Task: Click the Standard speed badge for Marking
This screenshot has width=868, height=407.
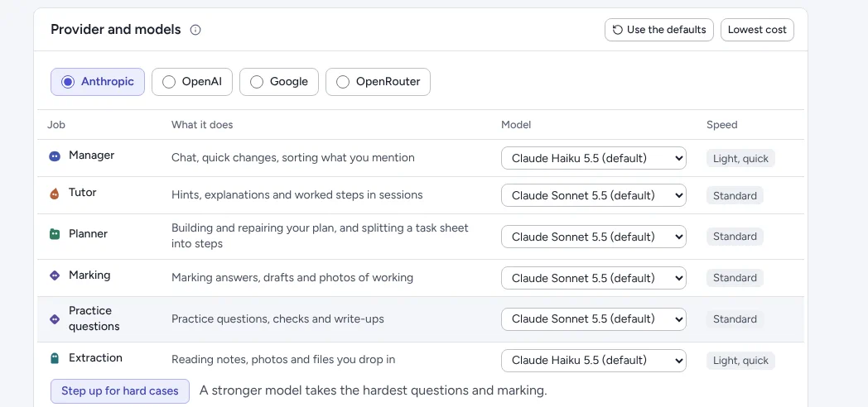Action: point(735,278)
